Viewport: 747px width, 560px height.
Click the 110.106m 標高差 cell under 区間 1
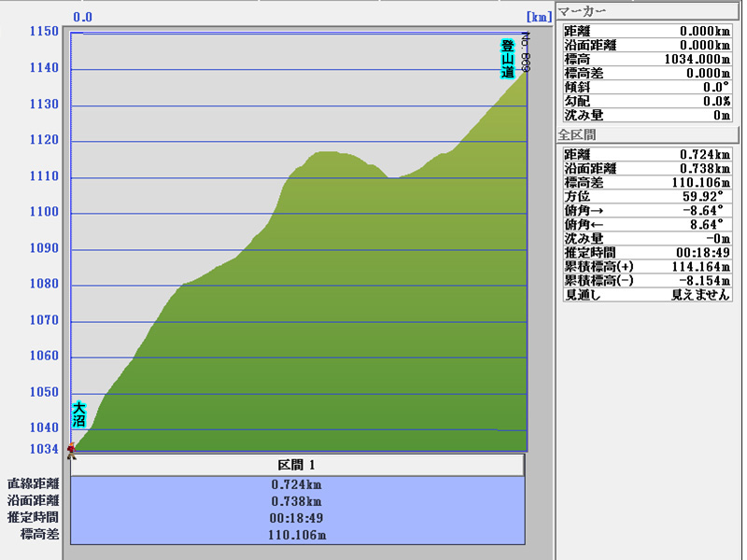pyautogui.click(x=298, y=535)
